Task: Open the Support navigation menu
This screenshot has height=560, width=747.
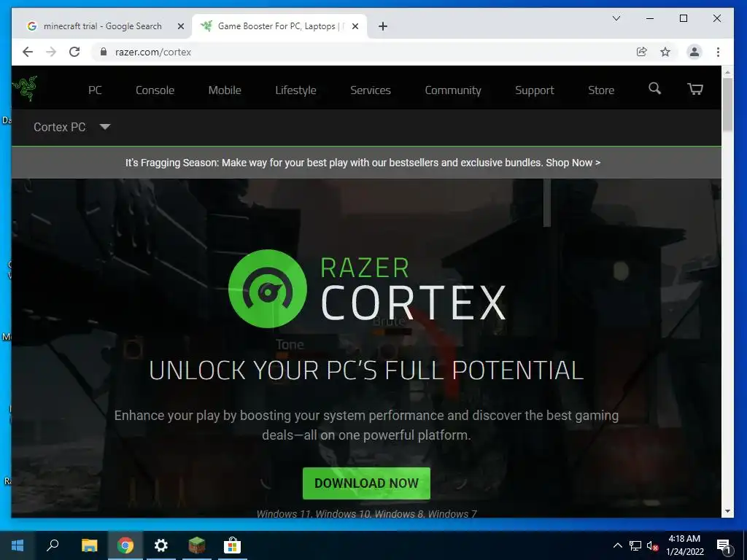Action: point(534,90)
